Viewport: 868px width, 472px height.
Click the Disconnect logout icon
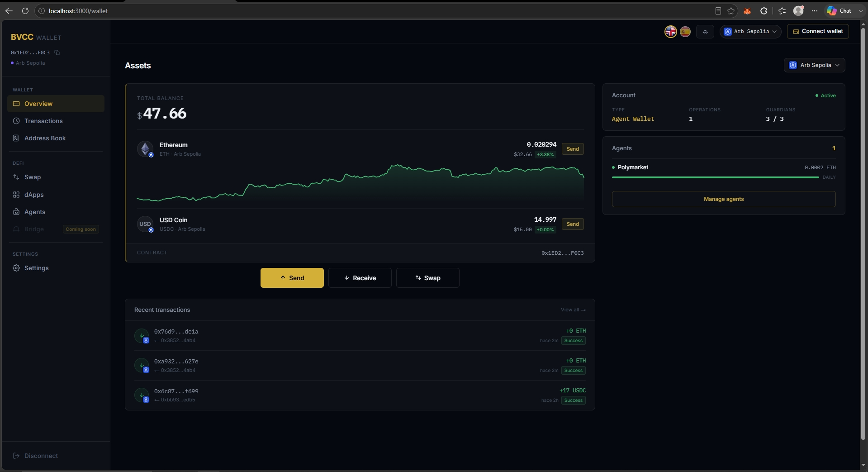point(16,456)
